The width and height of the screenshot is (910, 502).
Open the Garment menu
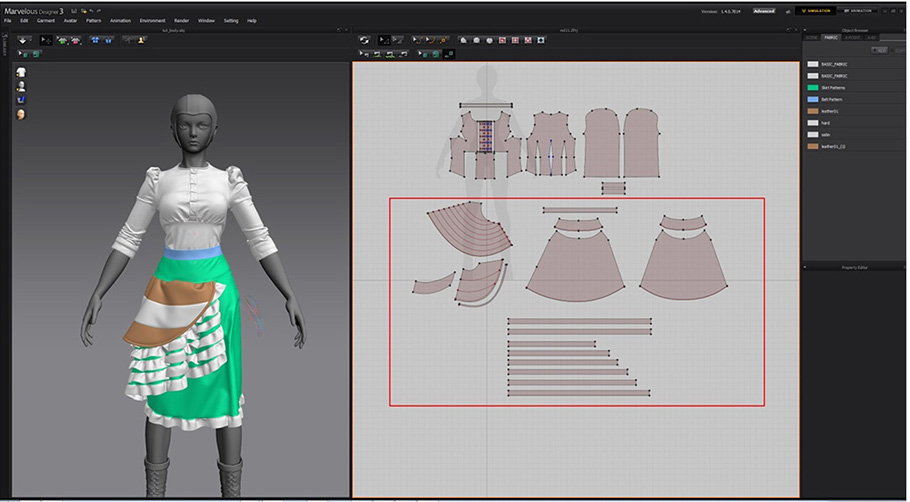click(46, 20)
